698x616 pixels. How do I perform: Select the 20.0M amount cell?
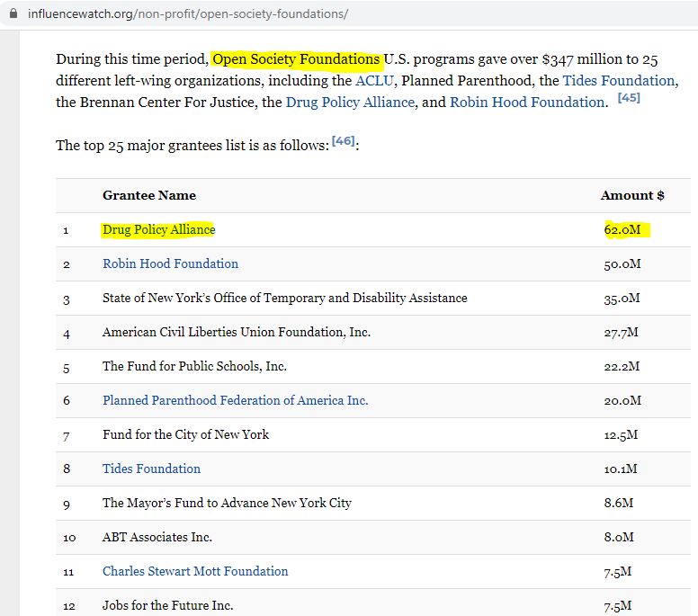(622, 400)
